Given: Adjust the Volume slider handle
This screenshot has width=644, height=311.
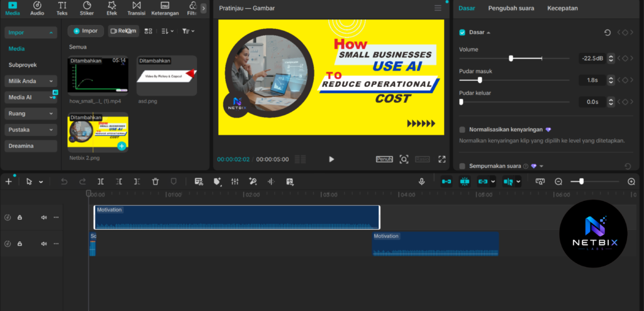Looking at the screenshot, I should (511, 59).
